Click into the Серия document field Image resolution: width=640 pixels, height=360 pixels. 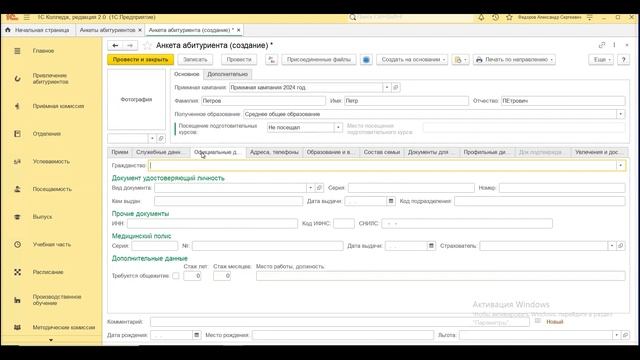pyautogui.click(x=411, y=188)
